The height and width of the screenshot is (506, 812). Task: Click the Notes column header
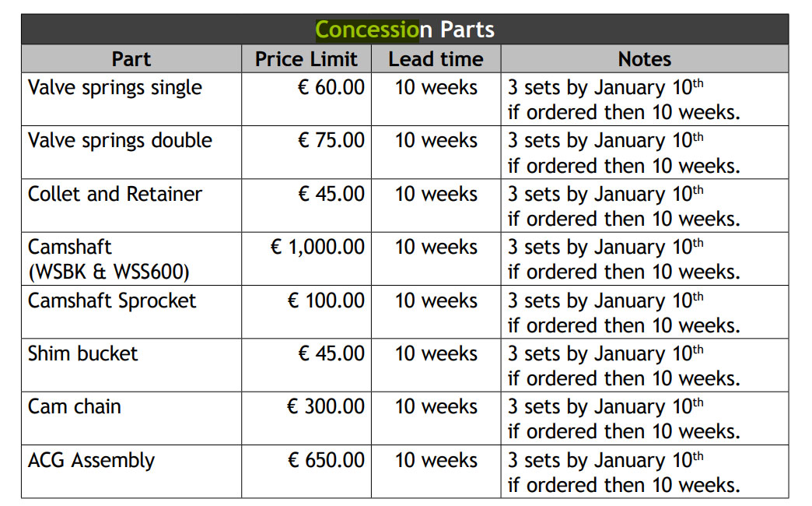(x=645, y=58)
